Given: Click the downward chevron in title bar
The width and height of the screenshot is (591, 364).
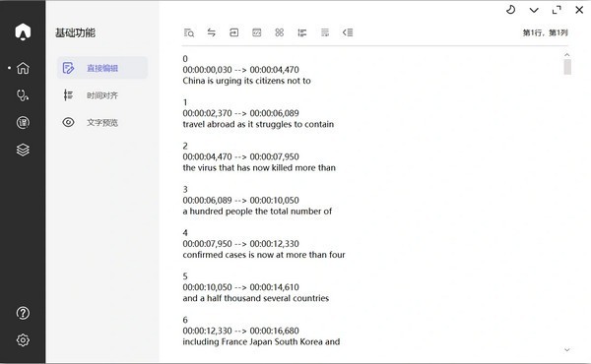Looking at the screenshot, I should 534,10.
